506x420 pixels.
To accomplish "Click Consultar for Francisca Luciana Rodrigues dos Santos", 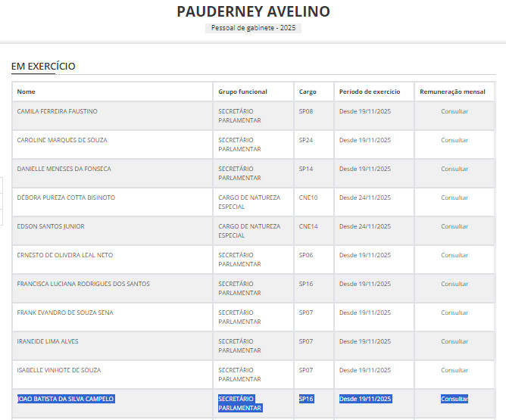I will 454,284.
